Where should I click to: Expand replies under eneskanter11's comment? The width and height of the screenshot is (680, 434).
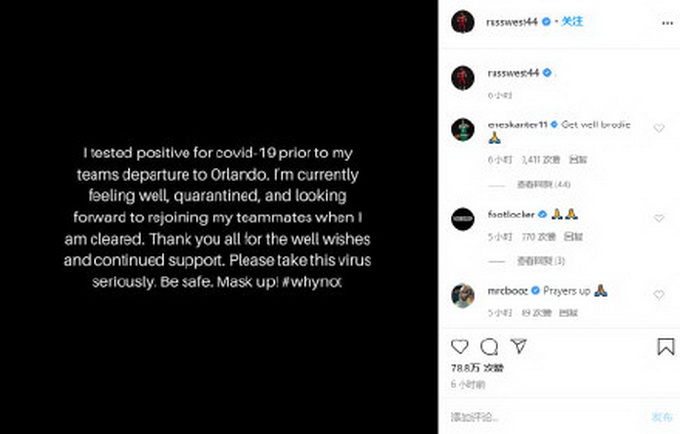[539, 184]
